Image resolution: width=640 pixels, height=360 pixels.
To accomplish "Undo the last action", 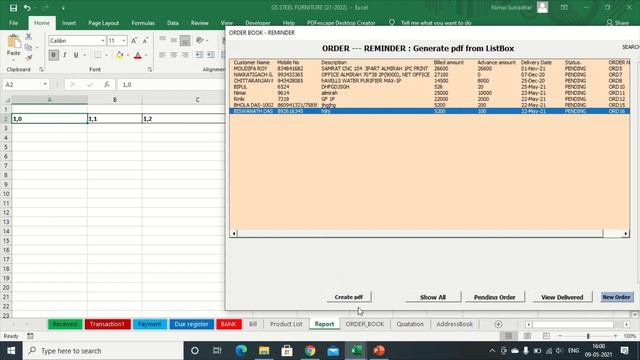I will point(27,8).
